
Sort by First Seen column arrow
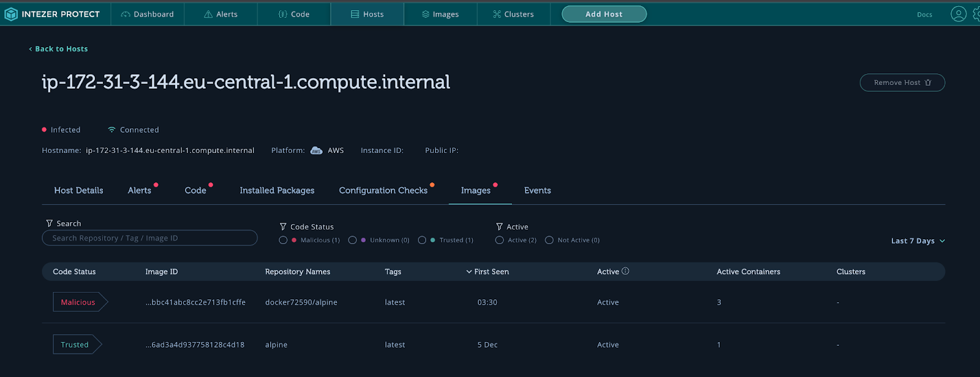pyautogui.click(x=469, y=272)
